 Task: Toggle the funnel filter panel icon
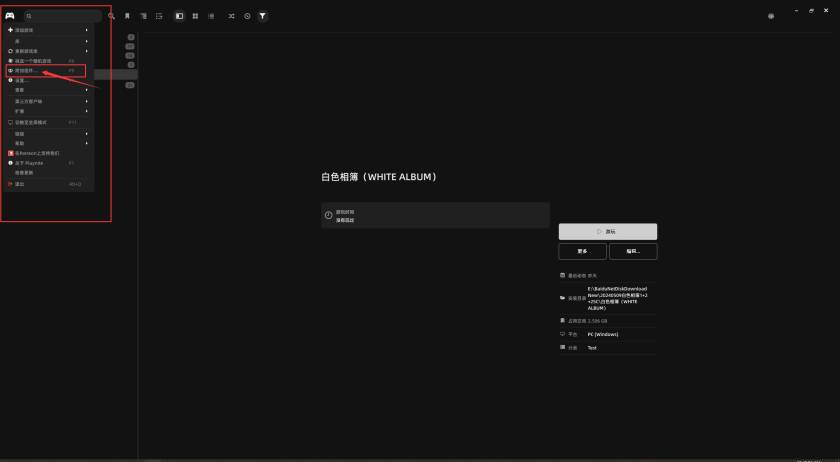pos(262,16)
